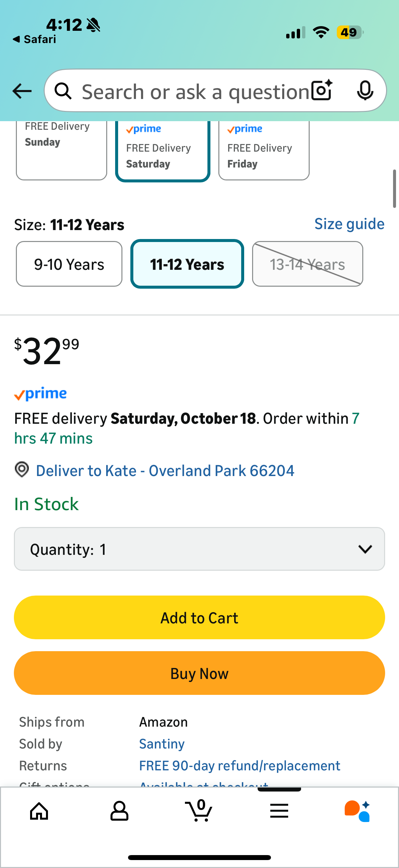Open camera lens search icon

tap(322, 90)
